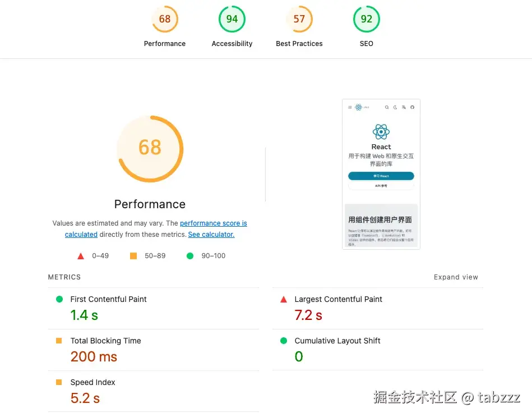
Task: Click the large Performance gauge showing 68
Action: click(150, 149)
